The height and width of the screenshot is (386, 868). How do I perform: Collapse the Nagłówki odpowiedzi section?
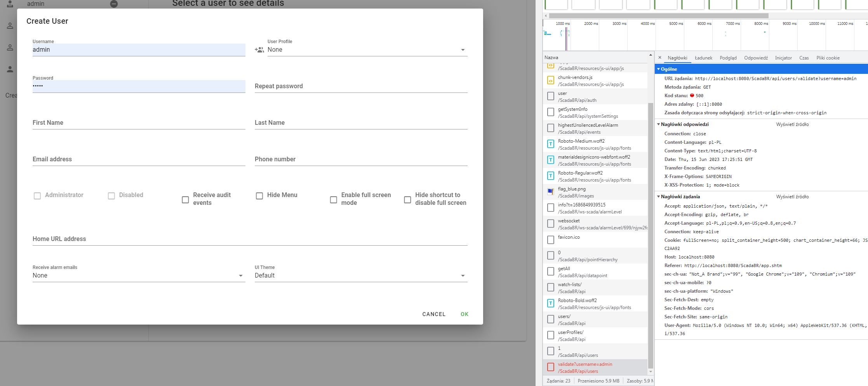pos(659,124)
